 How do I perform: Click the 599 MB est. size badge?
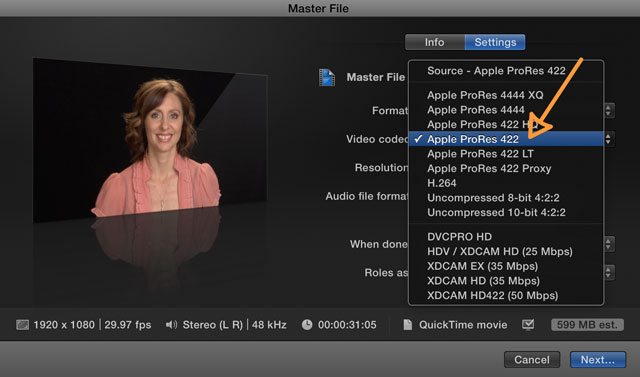tap(587, 325)
